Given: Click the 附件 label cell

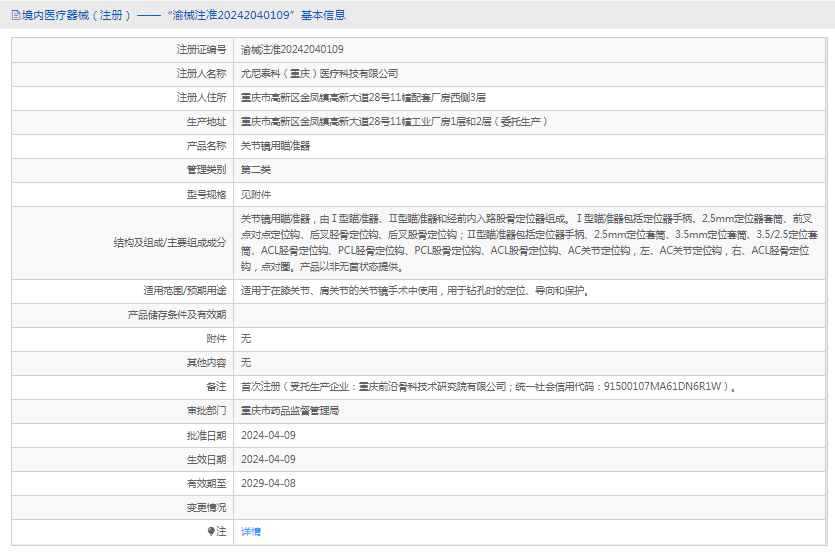Looking at the screenshot, I should [122, 339].
